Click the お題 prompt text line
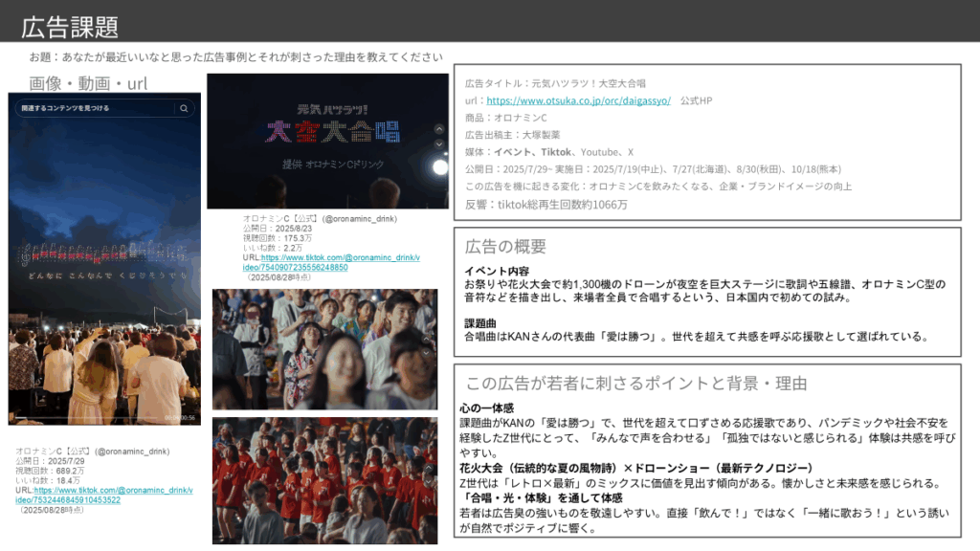Viewport: 980px width, 551px height. pos(235,57)
